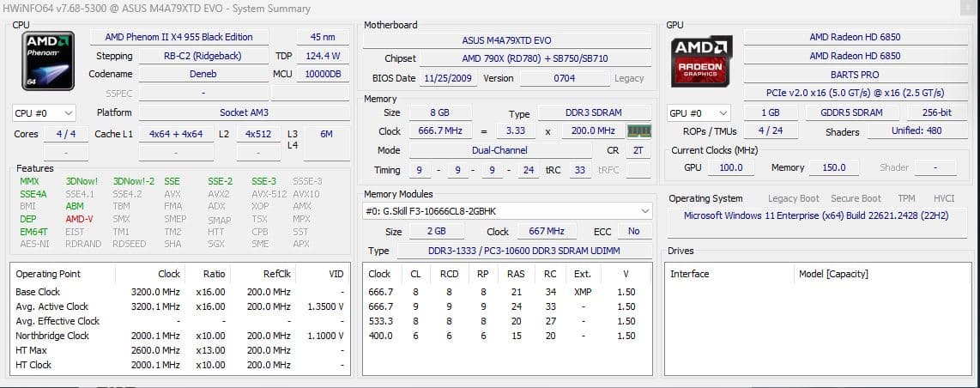Click the green memory module icon
Viewport: 980px width, 388px height.
(x=638, y=131)
